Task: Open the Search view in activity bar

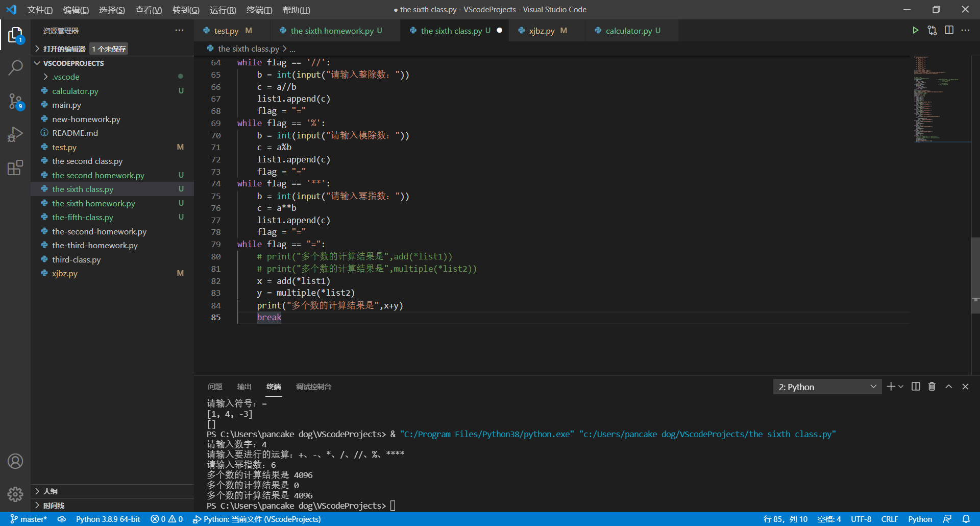Action: pyautogui.click(x=15, y=67)
